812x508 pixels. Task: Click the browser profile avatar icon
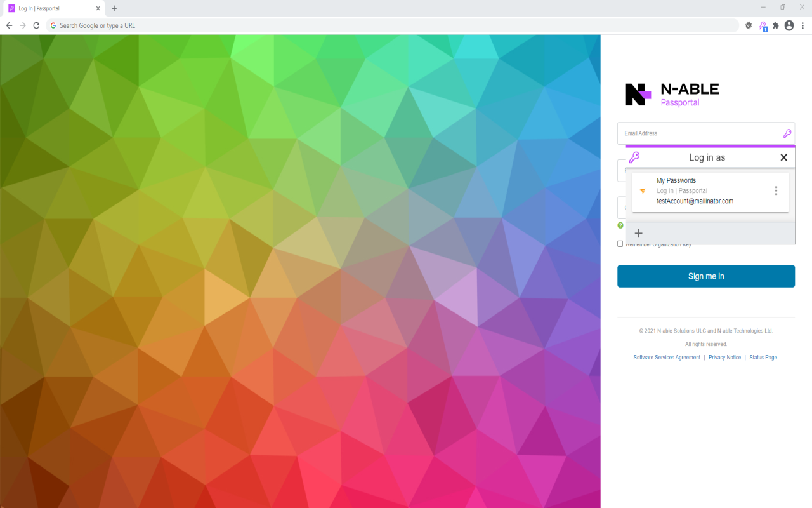click(x=789, y=25)
